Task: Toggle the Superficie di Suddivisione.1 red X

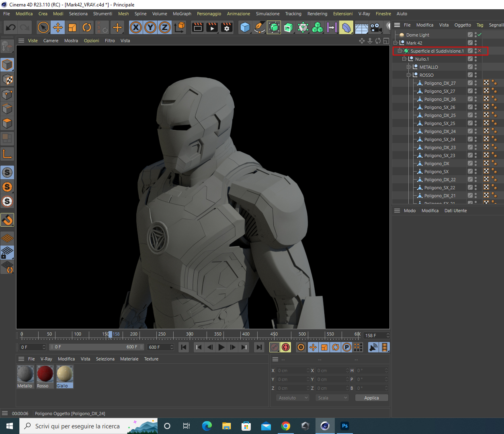Action: (x=479, y=51)
